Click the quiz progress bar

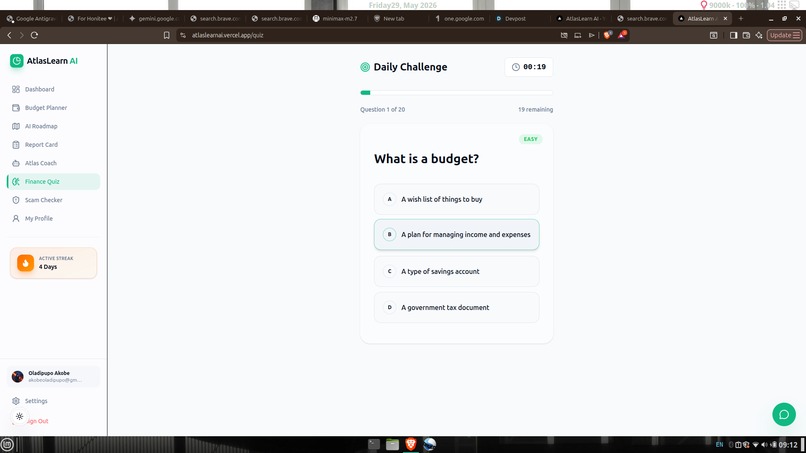coord(456,93)
